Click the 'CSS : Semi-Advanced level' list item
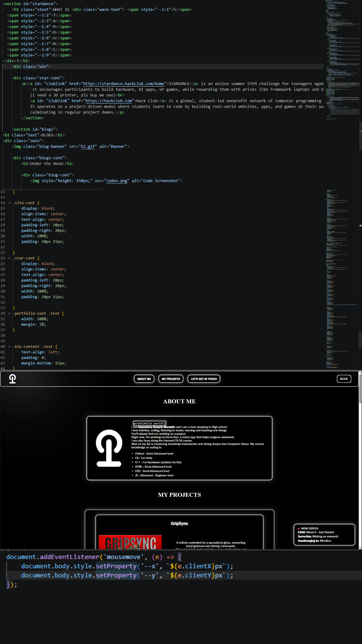The height and width of the screenshot is (644, 362). pyautogui.click(x=152, y=471)
